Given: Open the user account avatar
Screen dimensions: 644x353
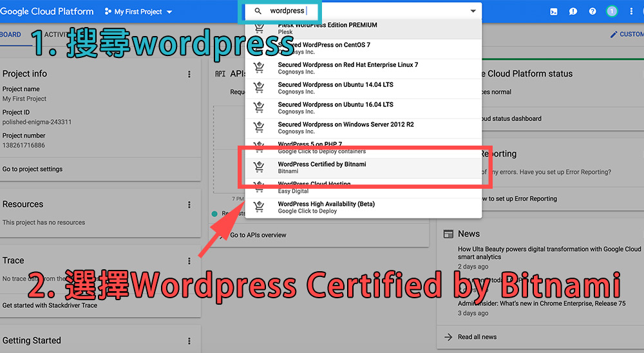Looking at the screenshot, I should click(x=612, y=12).
